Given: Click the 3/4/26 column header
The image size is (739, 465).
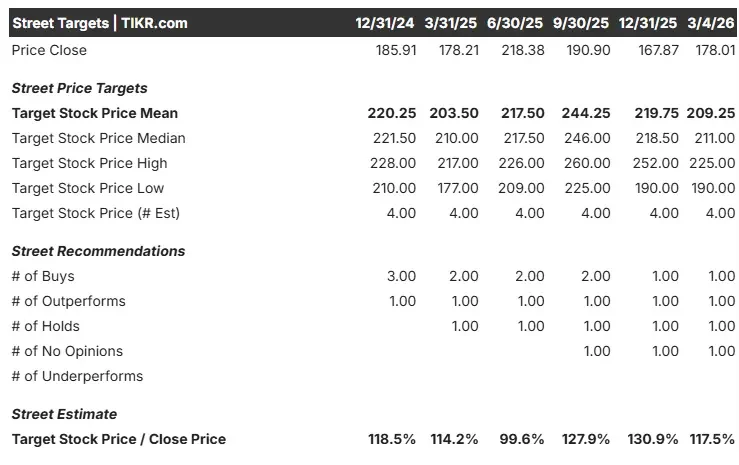Looking at the screenshot, I should (711, 22).
